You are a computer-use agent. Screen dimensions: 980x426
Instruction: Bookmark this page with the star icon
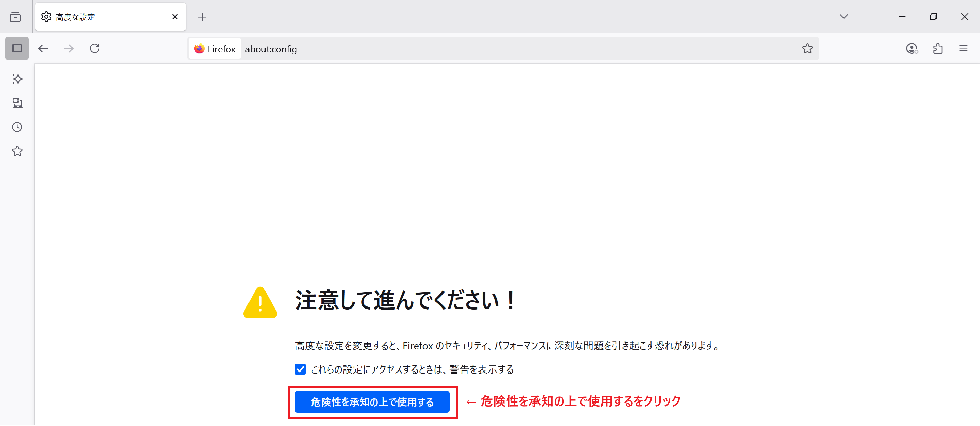pos(807,48)
